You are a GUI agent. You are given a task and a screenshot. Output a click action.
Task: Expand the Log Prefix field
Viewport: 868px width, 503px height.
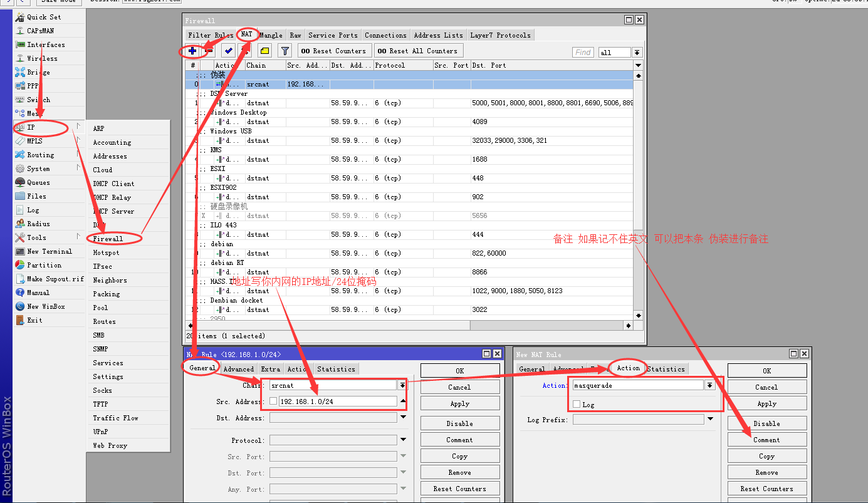pyautogui.click(x=710, y=419)
